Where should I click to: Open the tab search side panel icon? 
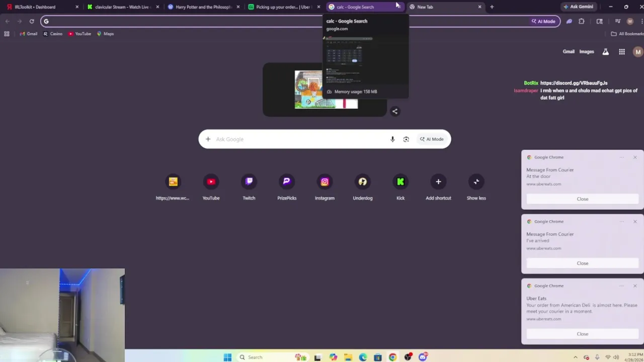600,21
